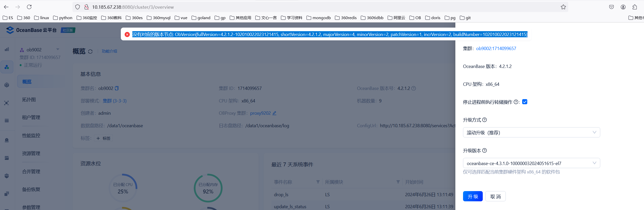Viewport: 644px width, 210px height.
Task: Add a tag with + 标签 button
Action: 103,138
